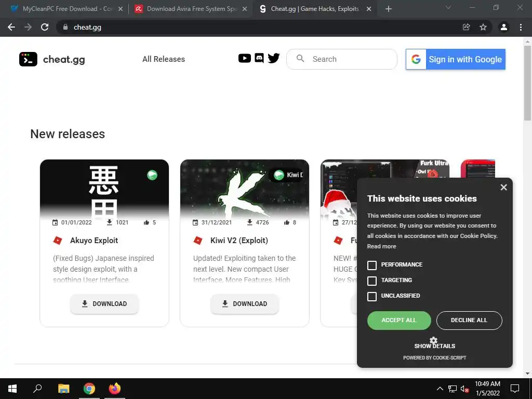Close the cookie consent popup
The width and height of the screenshot is (532, 399).
click(x=503, y=187)
